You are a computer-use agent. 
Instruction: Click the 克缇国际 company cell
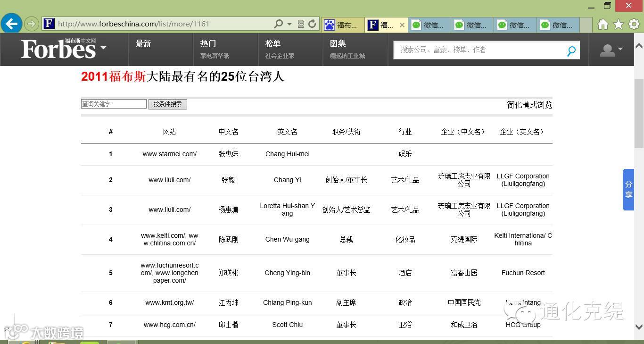click(x=464, y=239)
